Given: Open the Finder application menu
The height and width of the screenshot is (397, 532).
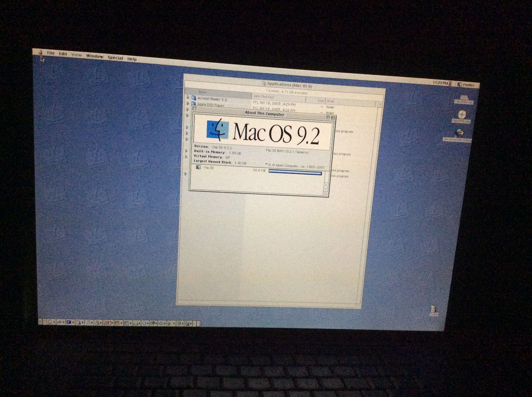Looking at the screenshot, I should click(466, 85).
